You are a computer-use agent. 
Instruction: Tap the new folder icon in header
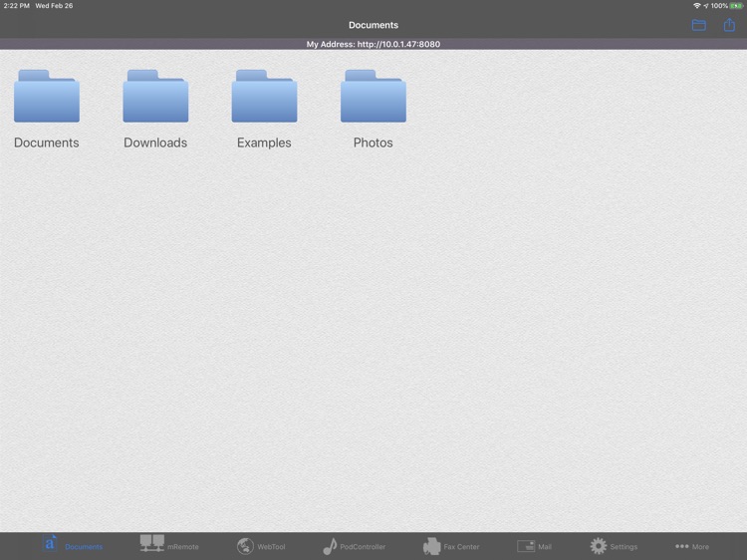coord(698,25)
